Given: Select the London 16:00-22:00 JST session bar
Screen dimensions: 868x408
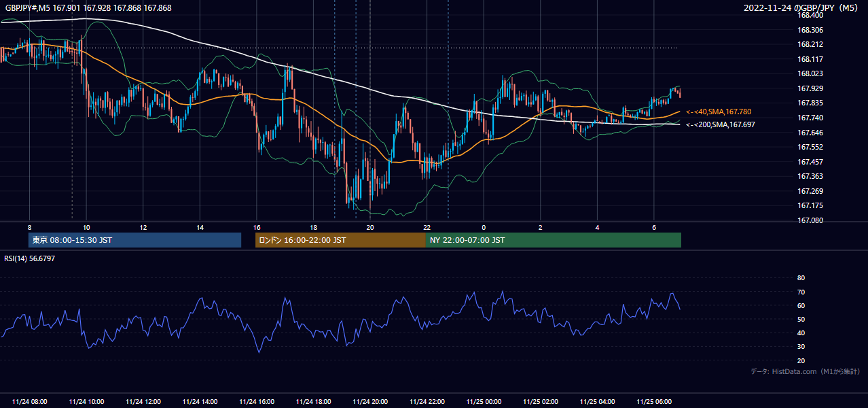Looking at the screenshot, I should pyautogui.click(x=340, y=240).
